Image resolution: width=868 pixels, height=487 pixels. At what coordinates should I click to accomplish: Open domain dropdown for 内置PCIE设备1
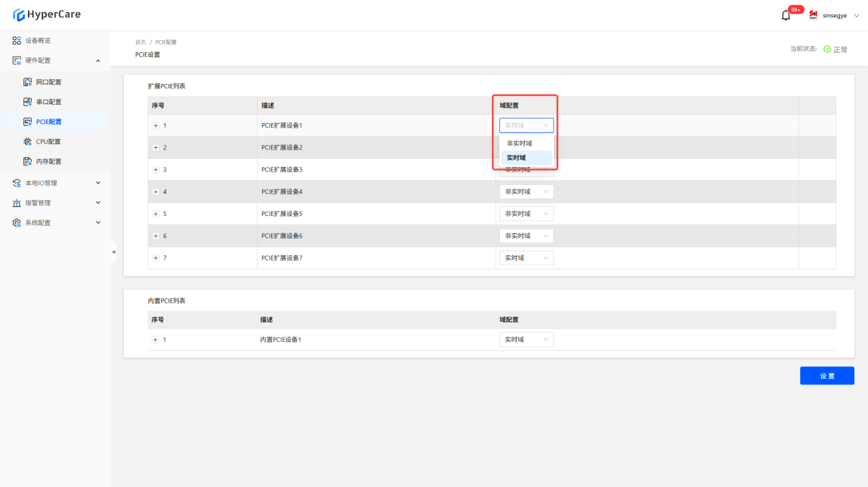[526, 340]
